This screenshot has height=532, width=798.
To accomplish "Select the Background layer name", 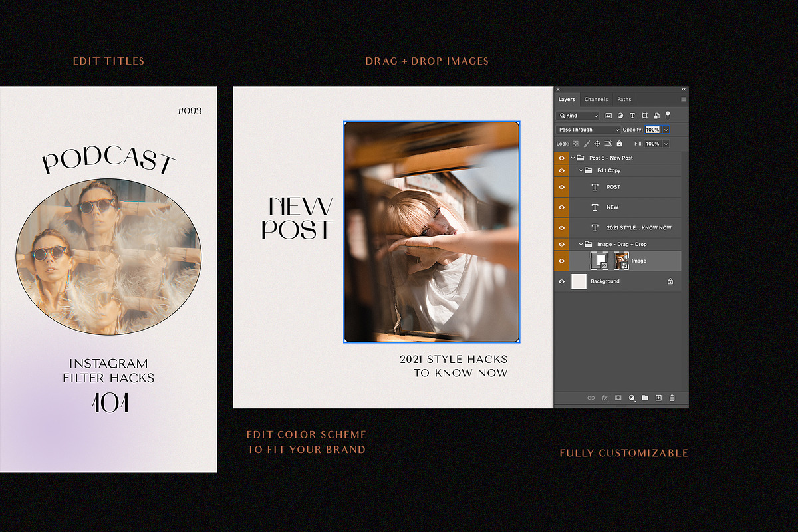I will (x=605, y=281).
